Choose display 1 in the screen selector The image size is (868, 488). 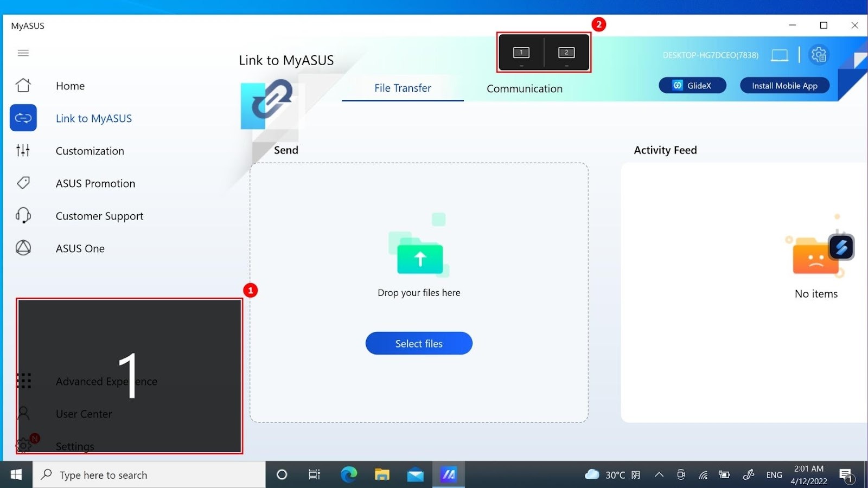[521, 53]
